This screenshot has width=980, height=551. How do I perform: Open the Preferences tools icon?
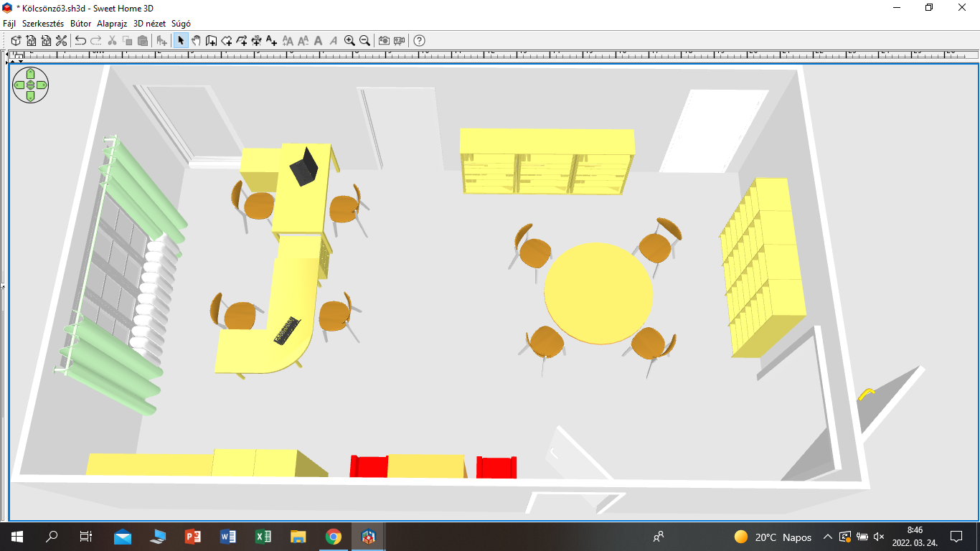pyautogui.click(x=61, y=41)
